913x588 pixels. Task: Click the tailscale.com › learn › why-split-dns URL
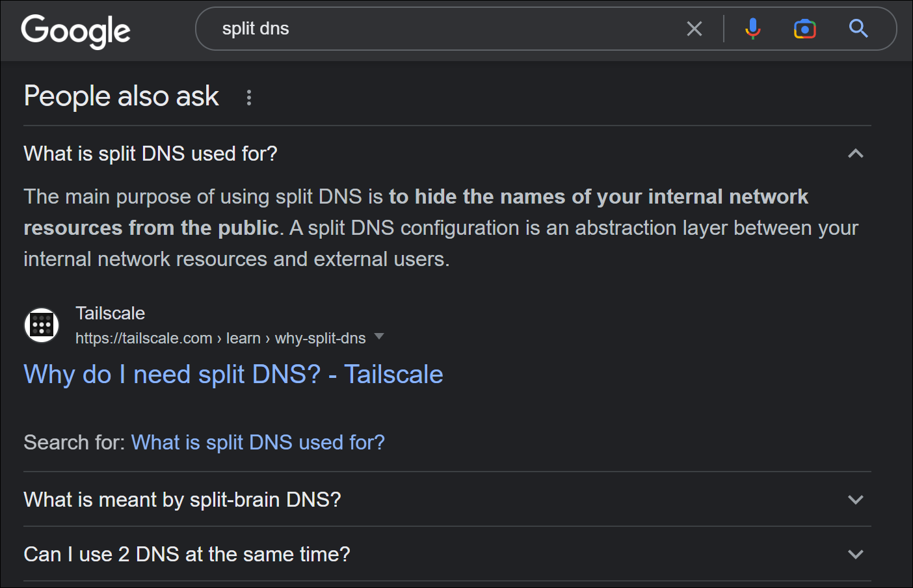click(220, 338)
